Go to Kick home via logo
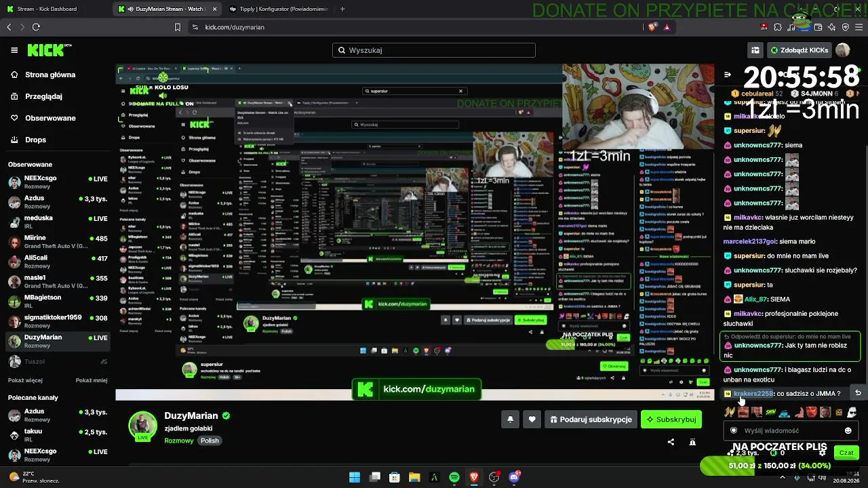 point(49,50)
